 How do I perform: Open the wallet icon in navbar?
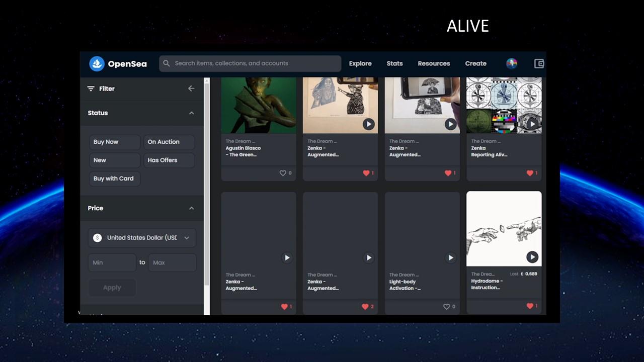tap(539, 64)
